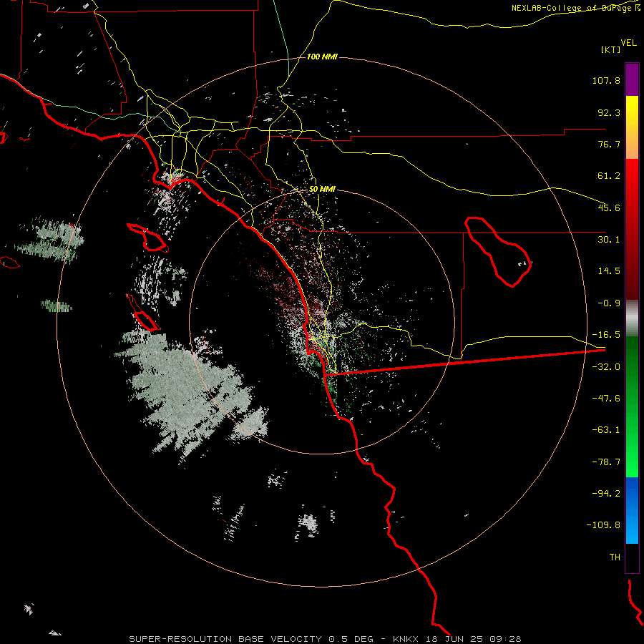Click the gray near-zero segment of color bar
This screenshot has width=644, height=644.
coord(632,317)
